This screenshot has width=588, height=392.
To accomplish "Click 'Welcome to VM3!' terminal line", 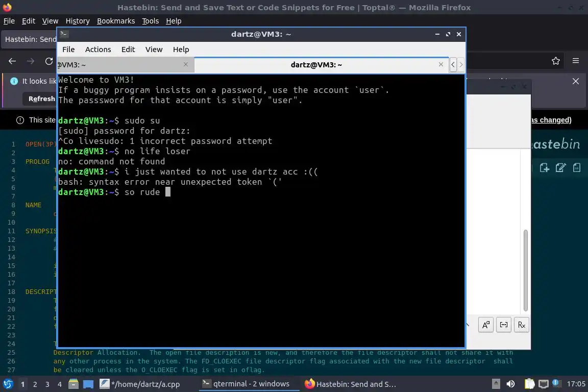I will tap(96, 80).
